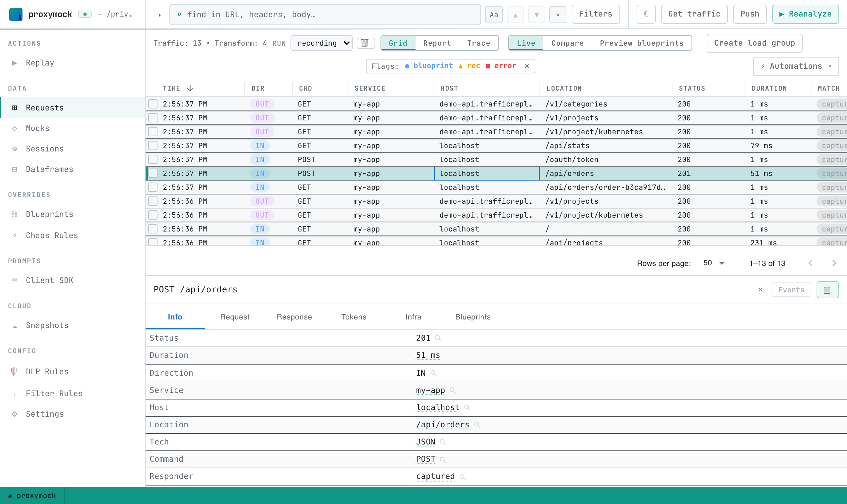The width and height of the screenshot is (847, 504).
Task: Go to next page of results
Action: coord(834,263)
